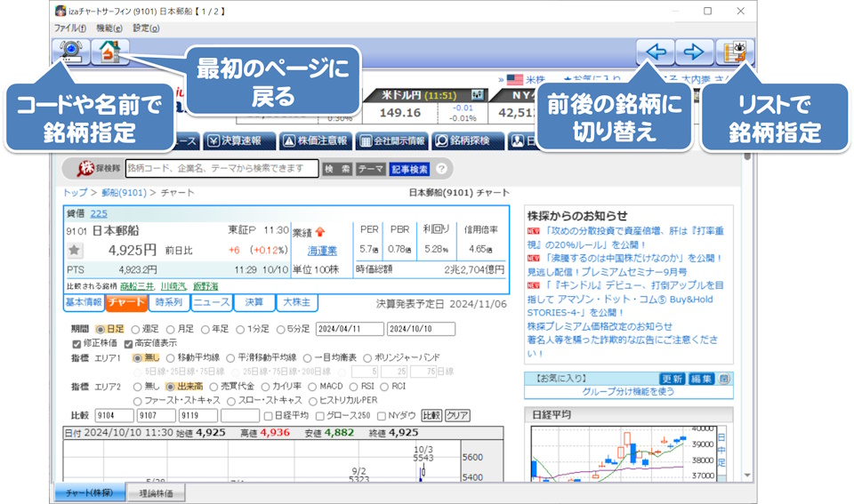Select the RSI indicator radio button

coord(353,387)
